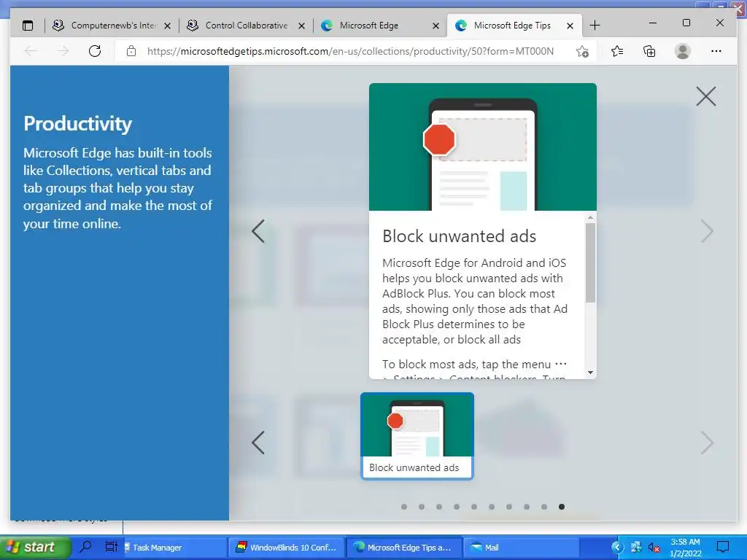The height and width of the screenshot is (560, 747).
Task: Close the Computernewb's tab
Action: (x=167, y=26)
